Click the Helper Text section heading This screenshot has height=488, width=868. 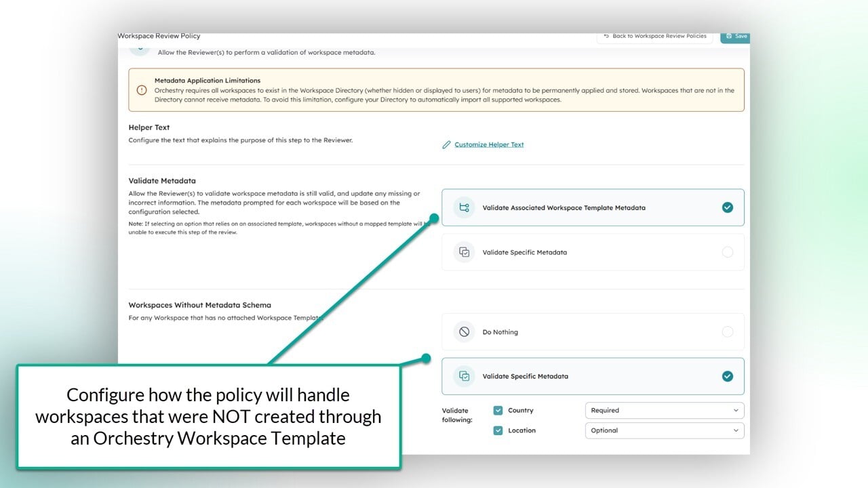(149, 127)
